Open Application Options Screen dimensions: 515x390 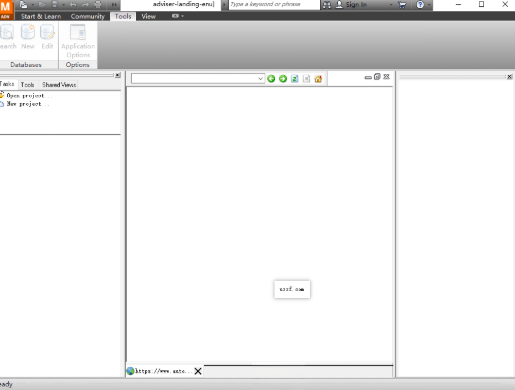coord(78,41)
